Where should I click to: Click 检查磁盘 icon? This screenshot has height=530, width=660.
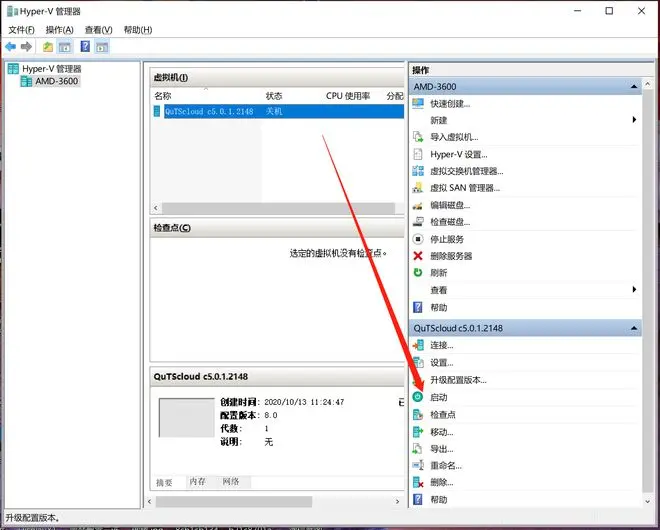pos(418,222)
